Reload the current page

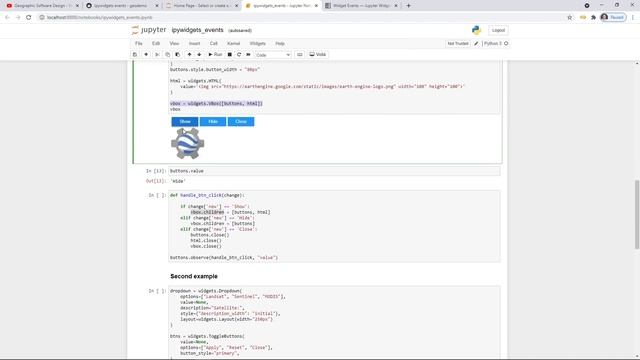29,17
